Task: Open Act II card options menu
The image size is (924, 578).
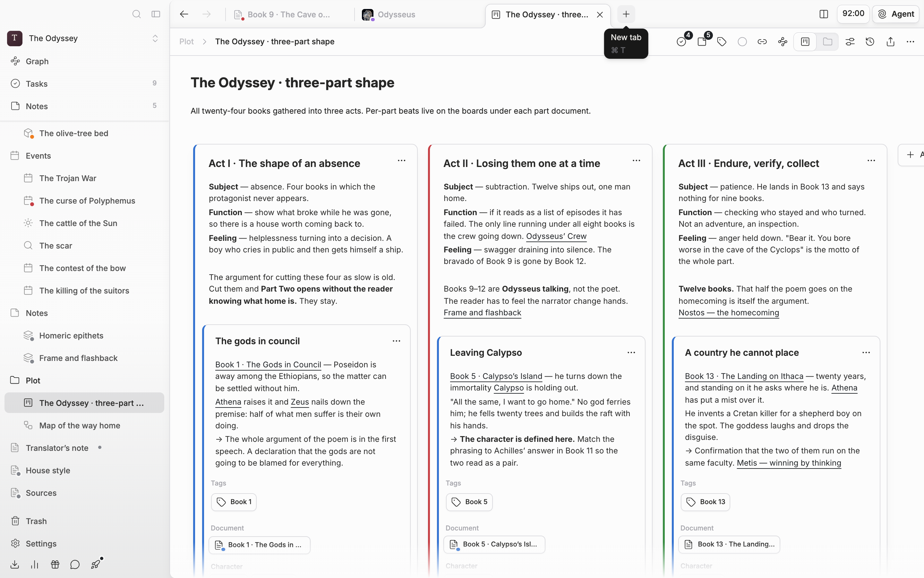Action: tap(636, 161)
